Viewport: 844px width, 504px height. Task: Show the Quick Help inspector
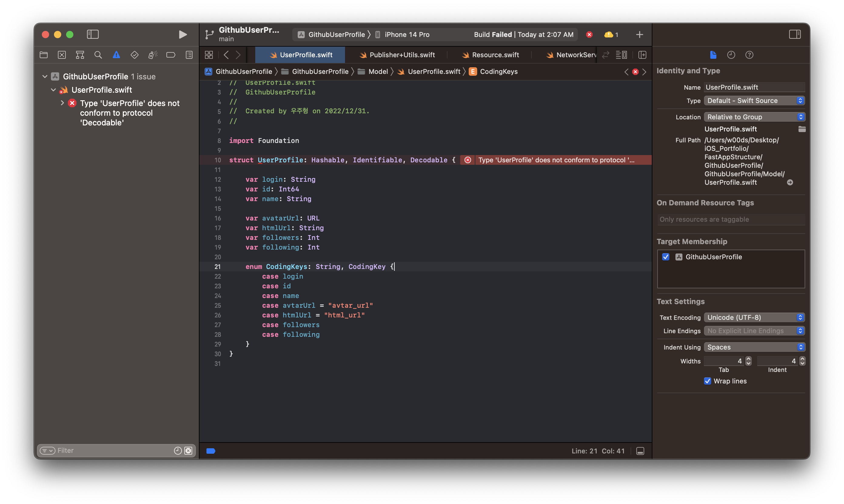pos(749,55)
